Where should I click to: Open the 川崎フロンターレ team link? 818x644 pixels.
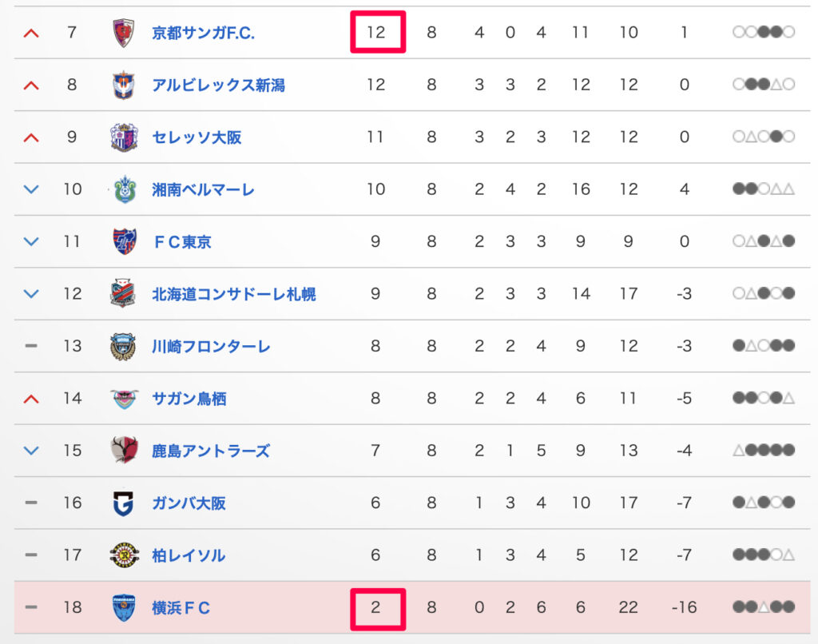(x=211, y=346)
